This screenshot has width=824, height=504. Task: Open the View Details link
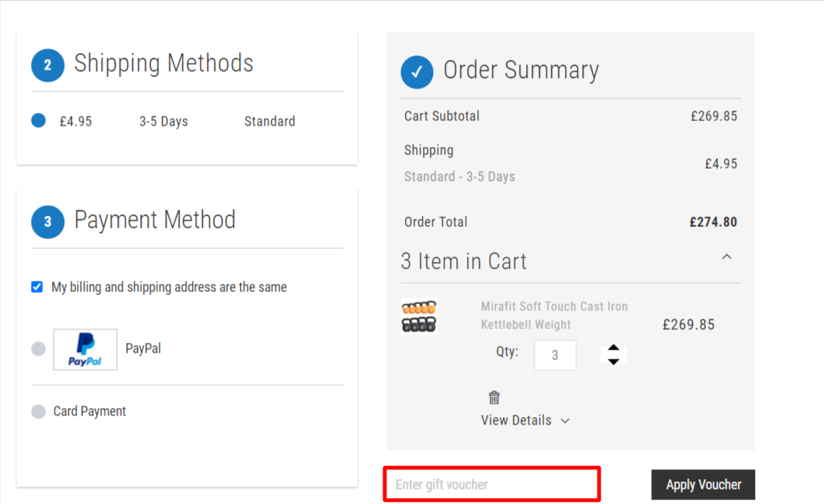tap(517, 420)
